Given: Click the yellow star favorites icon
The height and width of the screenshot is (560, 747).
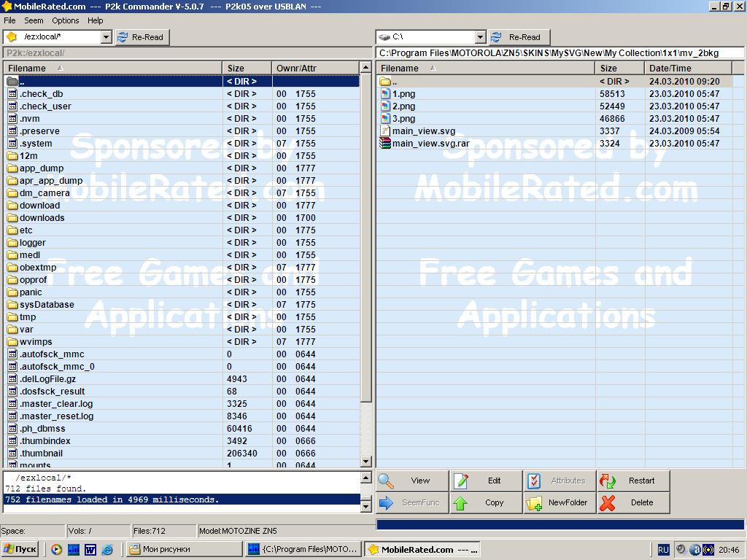Looking at the screenshot, I should (12, 36).
